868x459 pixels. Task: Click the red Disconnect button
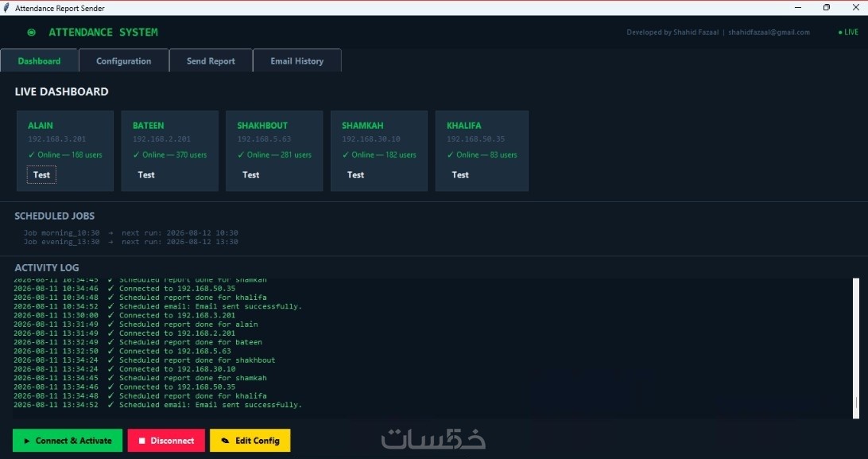[166, 441]
